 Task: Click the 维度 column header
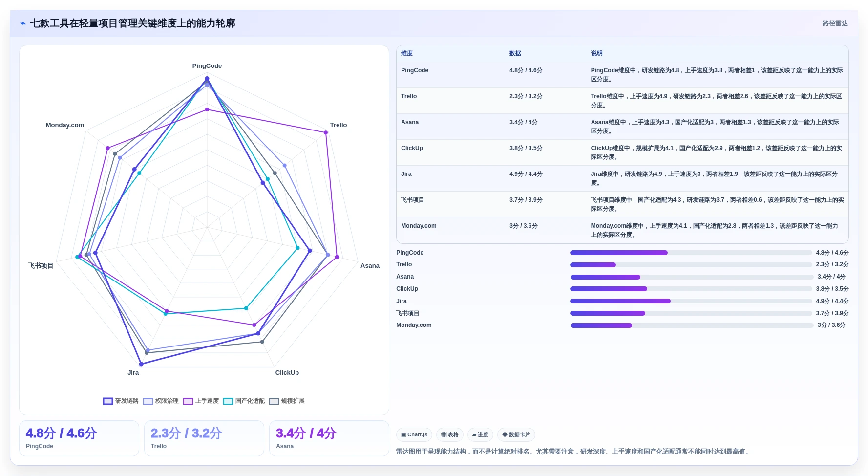407,54
